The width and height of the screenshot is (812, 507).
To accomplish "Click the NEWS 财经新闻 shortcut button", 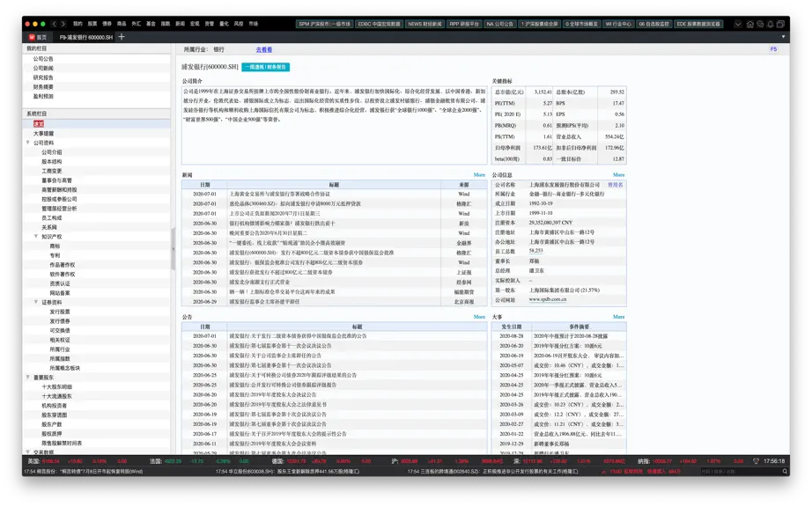I will pyautogui.click(x=424, y=24).
